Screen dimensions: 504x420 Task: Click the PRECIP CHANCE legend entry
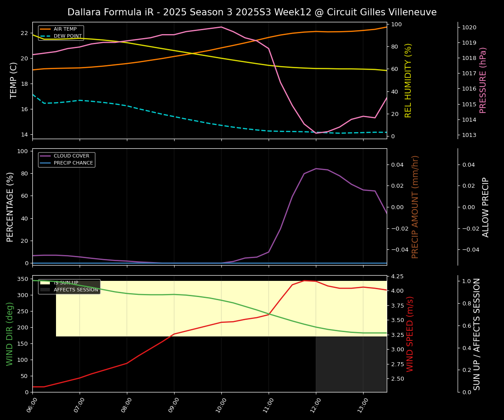click(66, 163)
